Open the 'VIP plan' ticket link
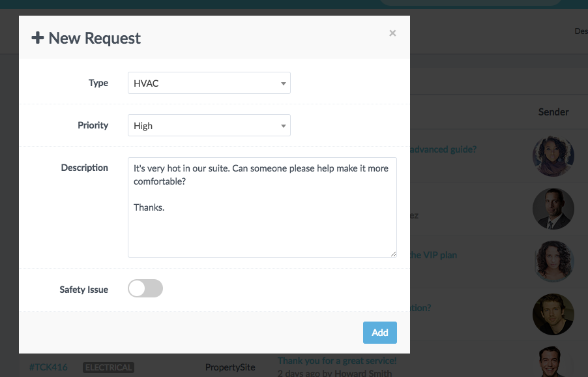The image size is (588, 377). point(434,255)
